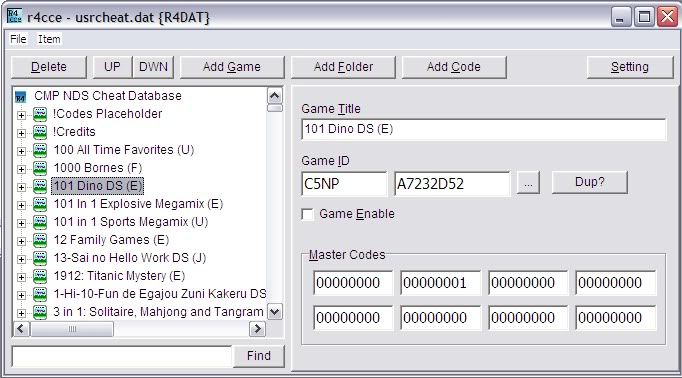
Task: Click the game icon beside 12 Family Games (E)
Action: pyautogui.click(x=40, y=241)
